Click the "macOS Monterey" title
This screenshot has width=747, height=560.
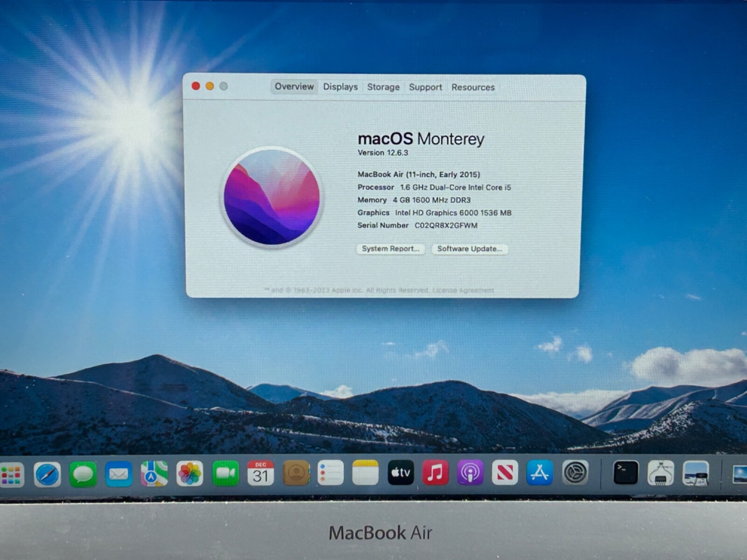tap(421, 139)
